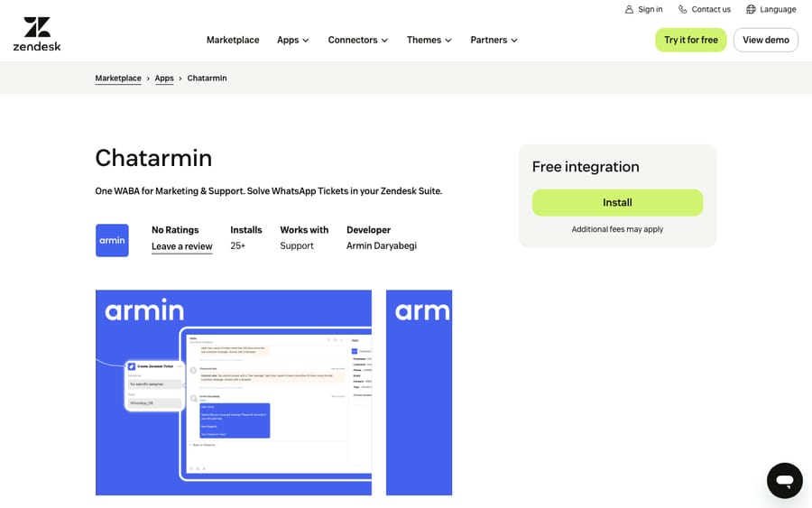This screenshot has width=812, height=508.
Task: Expand the Themes dropdown menu
Action: [x=429, y=40]
